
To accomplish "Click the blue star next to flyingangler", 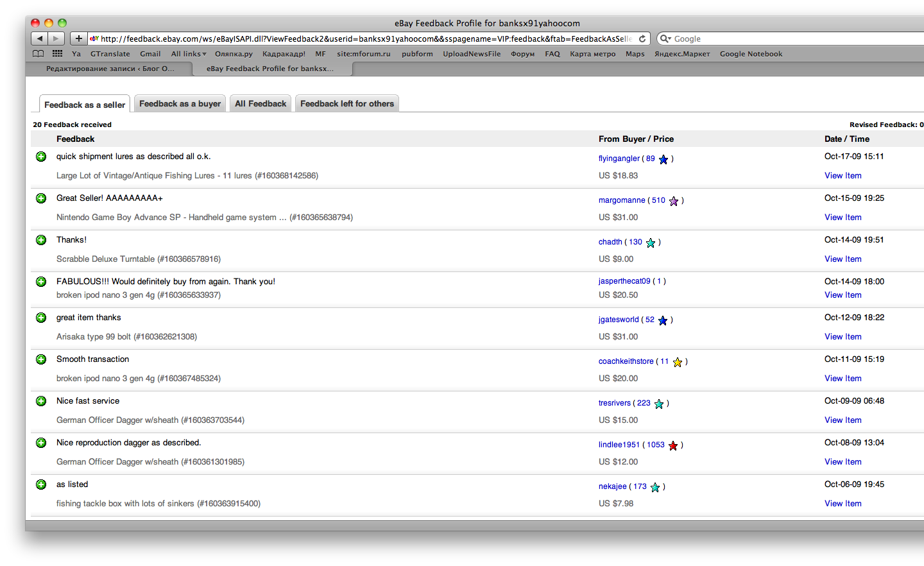I will coord(663,159).
